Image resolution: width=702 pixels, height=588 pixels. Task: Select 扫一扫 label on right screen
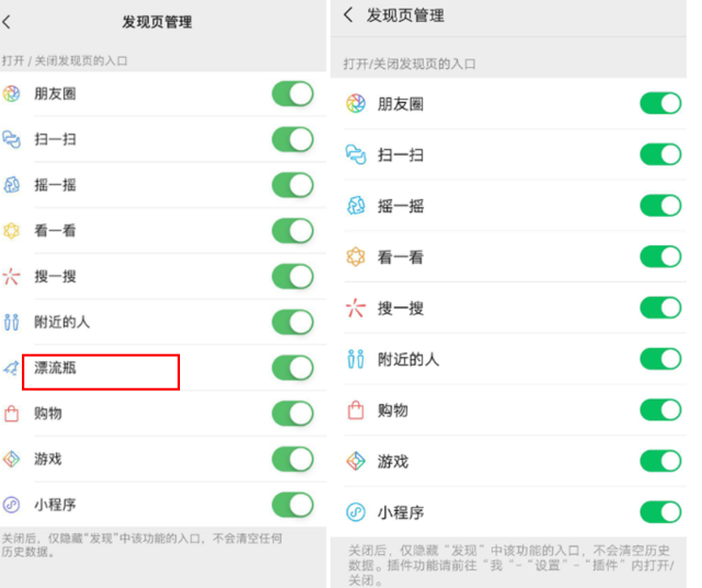tap(400, 155)
